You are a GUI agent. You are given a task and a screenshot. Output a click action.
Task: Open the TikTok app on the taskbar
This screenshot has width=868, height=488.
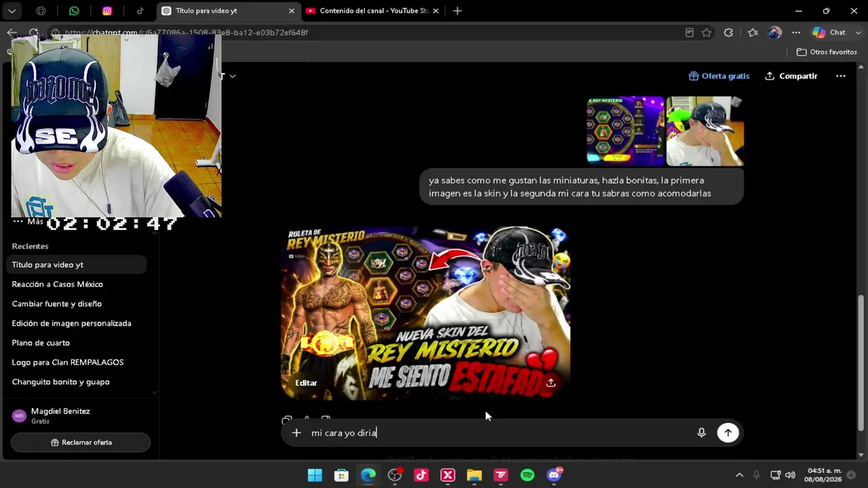click(x=421, y=475)
